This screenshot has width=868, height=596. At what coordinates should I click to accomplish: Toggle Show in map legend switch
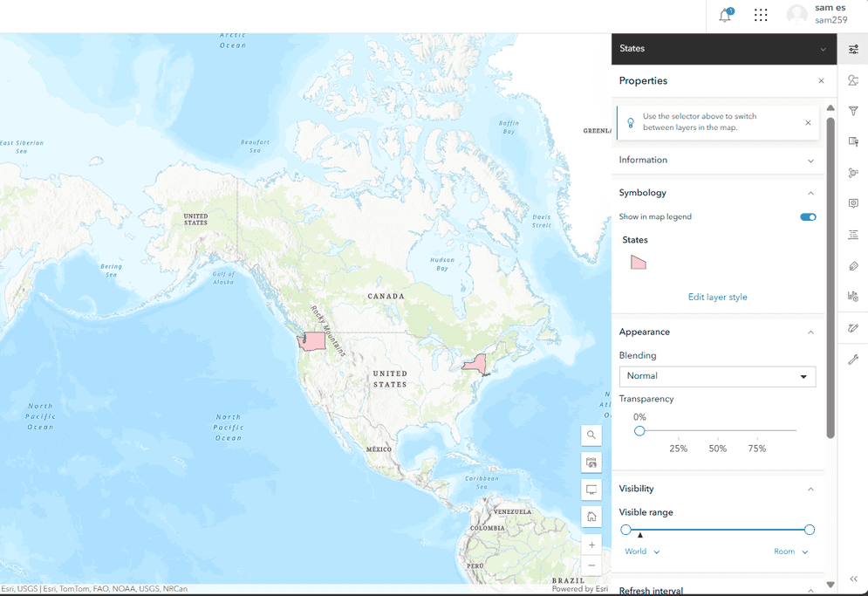point(808,217)
